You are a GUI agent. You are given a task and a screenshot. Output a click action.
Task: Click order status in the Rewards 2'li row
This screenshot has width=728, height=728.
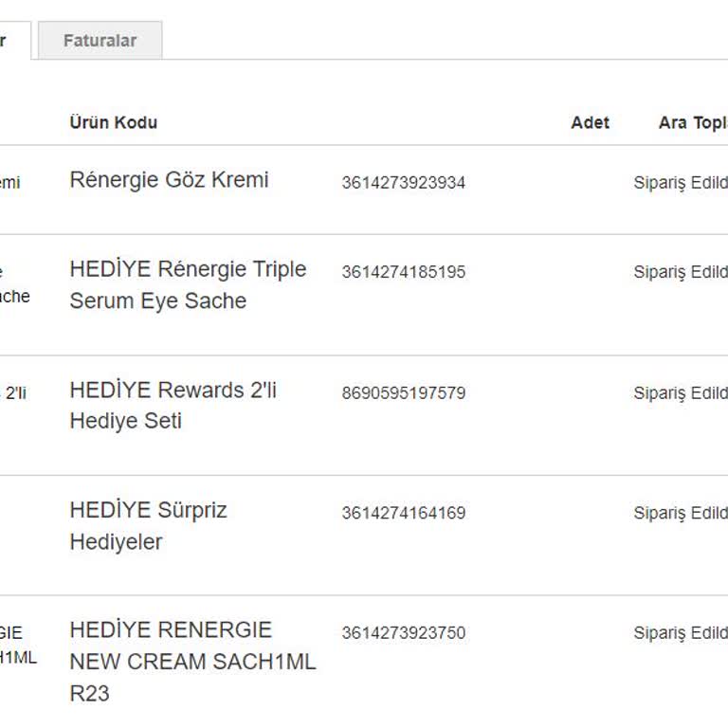[x=681, y=392]
